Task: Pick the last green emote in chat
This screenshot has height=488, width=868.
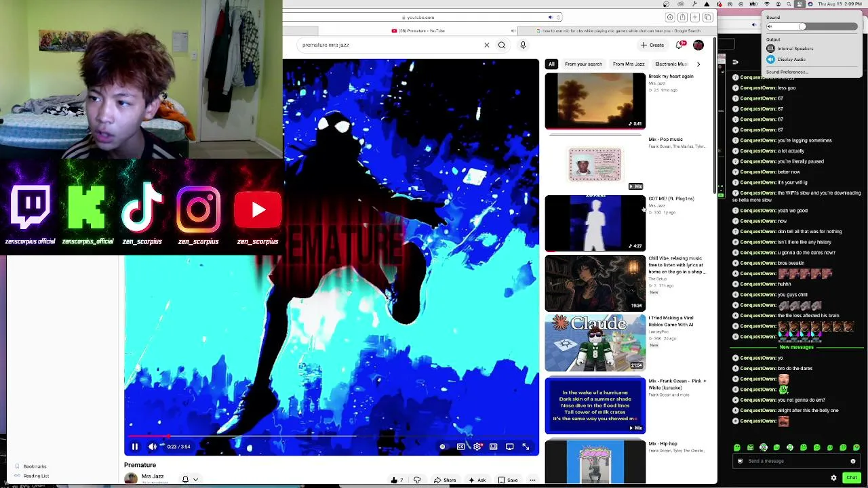Action: pyautogui.click(x=856, y=447)
